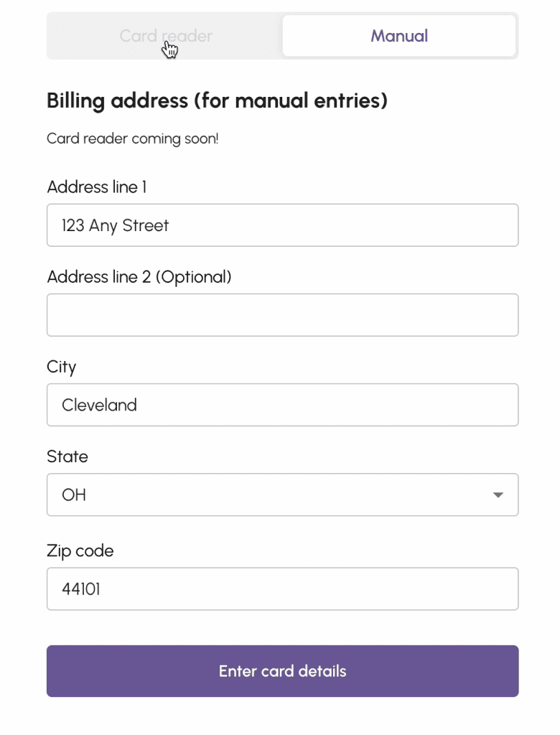Click the selected 'OH' state value
This screenshot has width=560, height=735.
(74, 495)
